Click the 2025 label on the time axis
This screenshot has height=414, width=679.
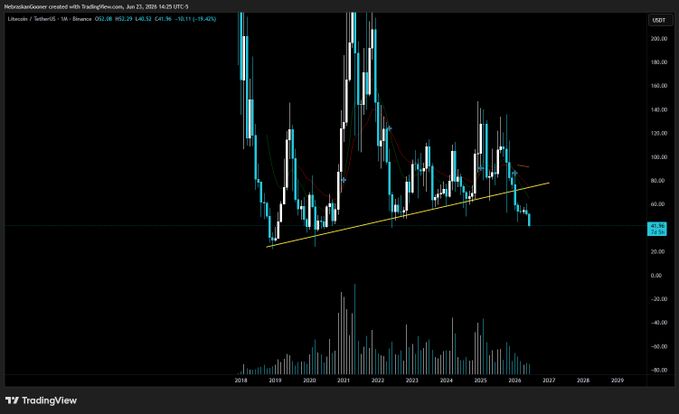coord(480,380)
